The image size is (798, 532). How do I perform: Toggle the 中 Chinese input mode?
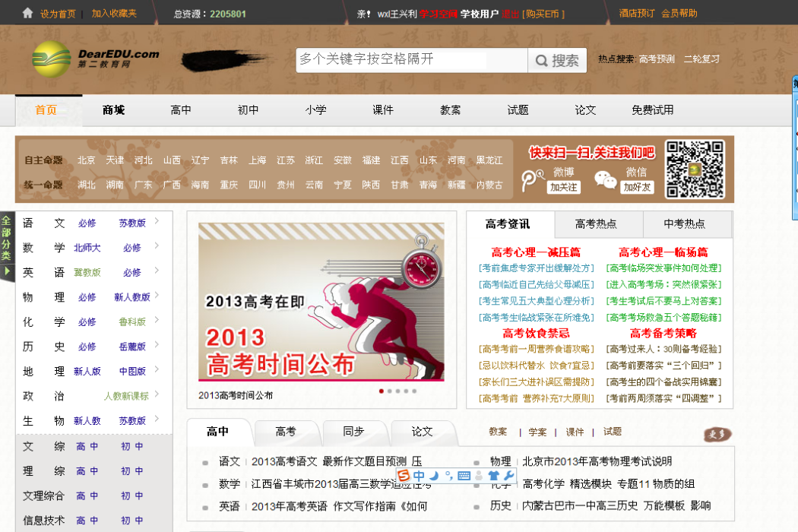click(419, 476)
